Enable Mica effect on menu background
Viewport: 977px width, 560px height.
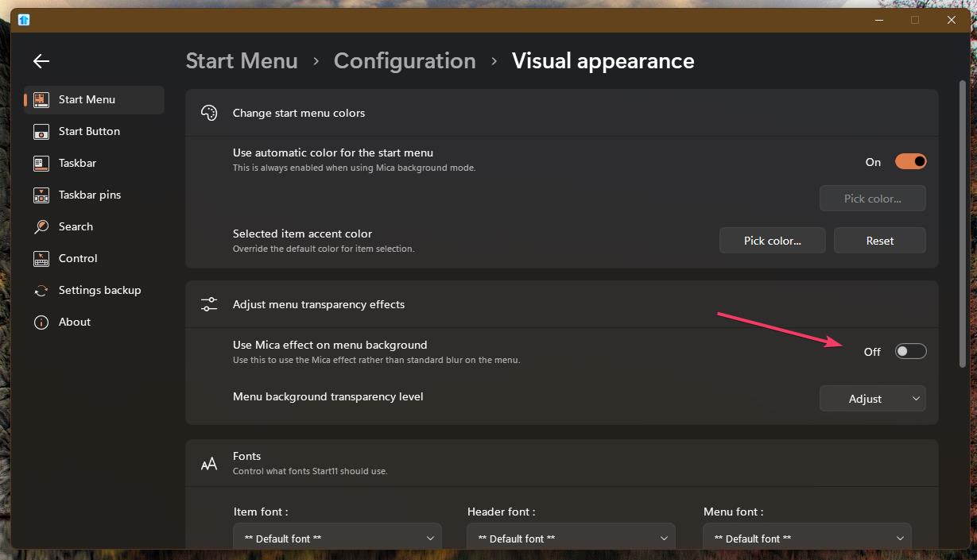point(910,351)
